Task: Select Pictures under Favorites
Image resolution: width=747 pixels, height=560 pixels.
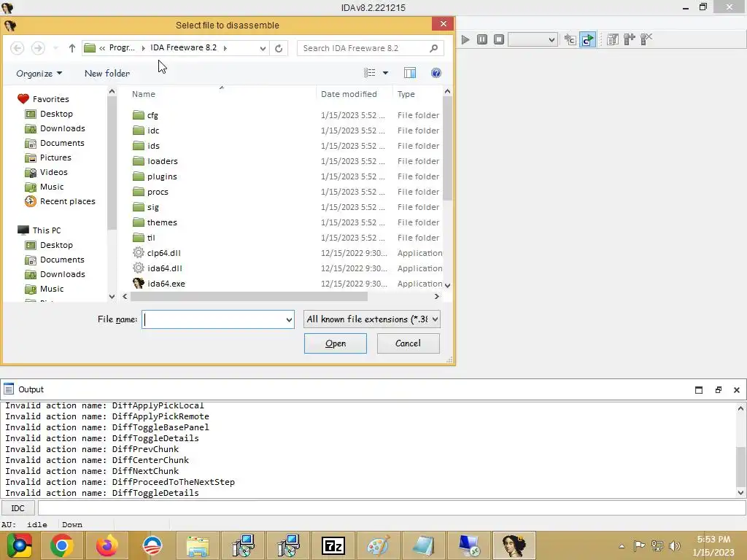Action: click(55, 157)
